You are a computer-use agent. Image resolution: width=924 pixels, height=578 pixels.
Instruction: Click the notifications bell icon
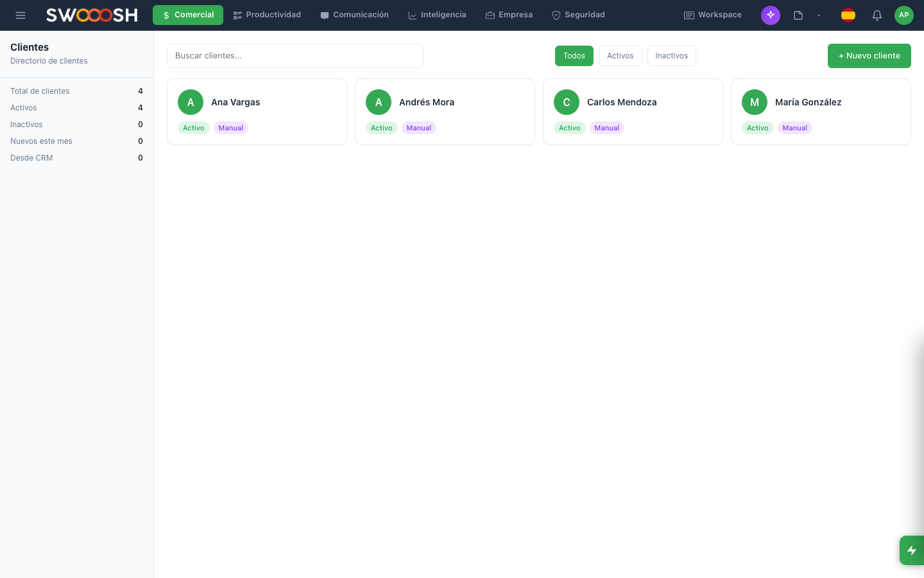[877, 15]
